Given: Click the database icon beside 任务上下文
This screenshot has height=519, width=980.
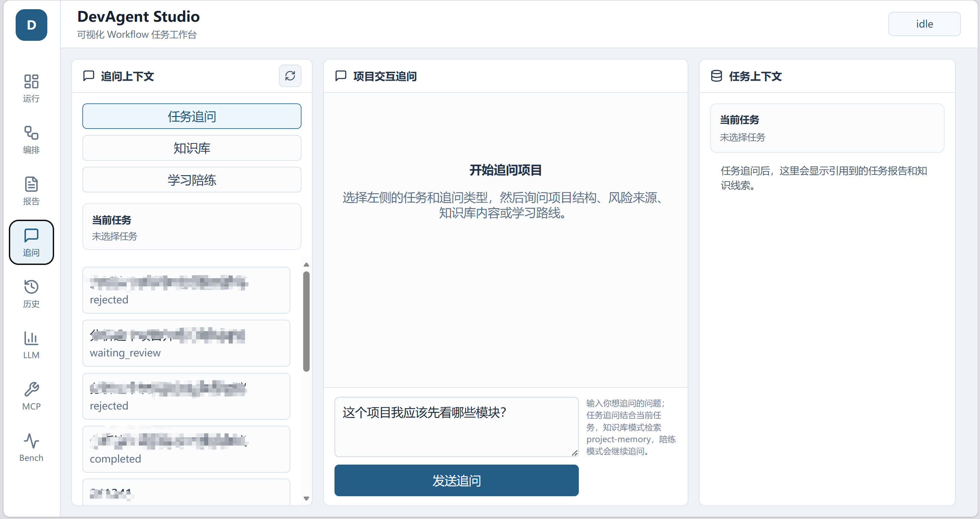Looking at the screenshot, I should (x=716, y=76).
